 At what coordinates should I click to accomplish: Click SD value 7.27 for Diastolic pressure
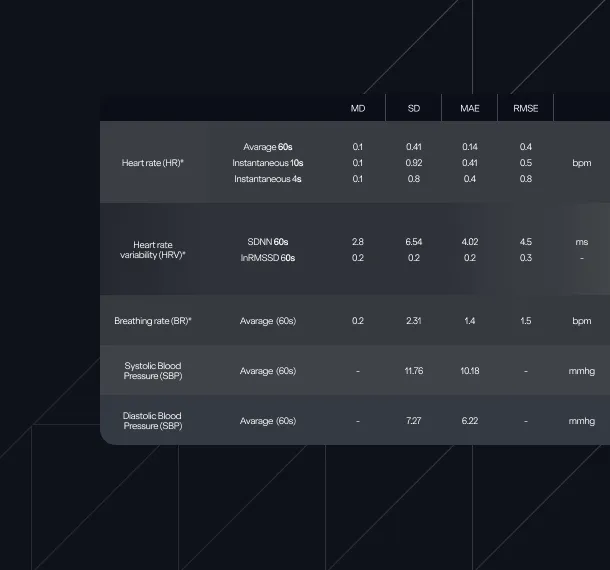[414, 421]
